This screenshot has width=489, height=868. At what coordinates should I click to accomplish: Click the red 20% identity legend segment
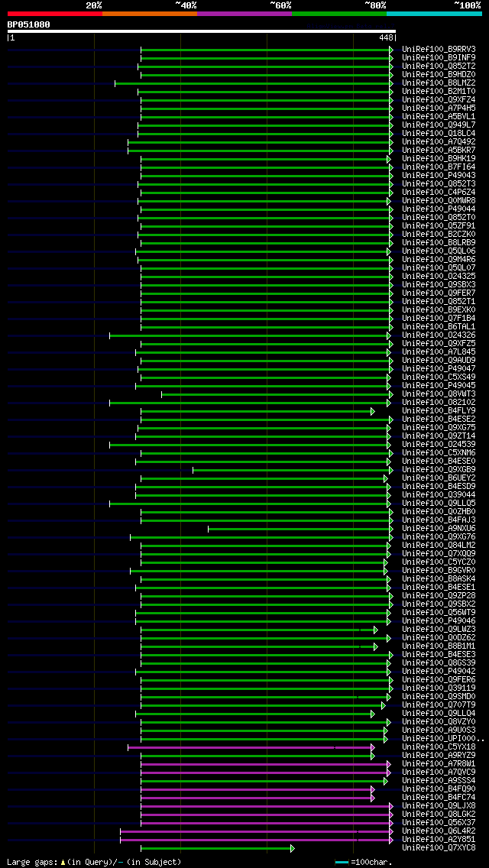pyautogui.click(x=55, y=13)
